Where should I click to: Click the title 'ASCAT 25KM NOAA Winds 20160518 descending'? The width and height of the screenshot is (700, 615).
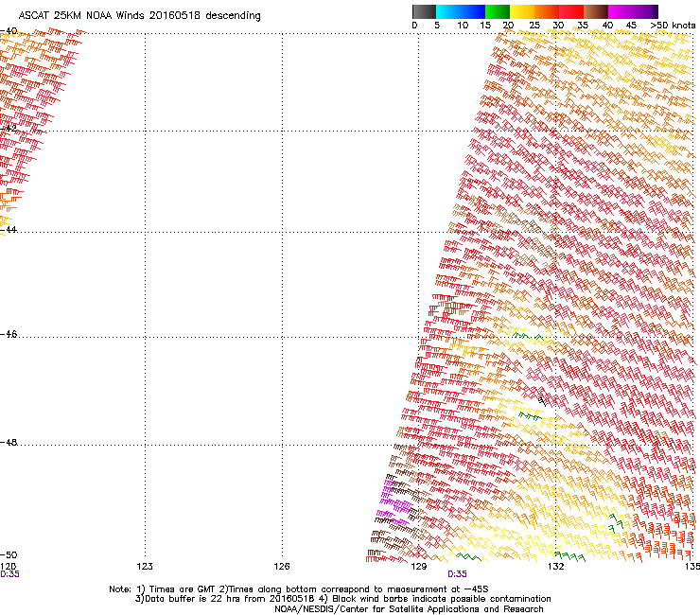click(139, 16)
